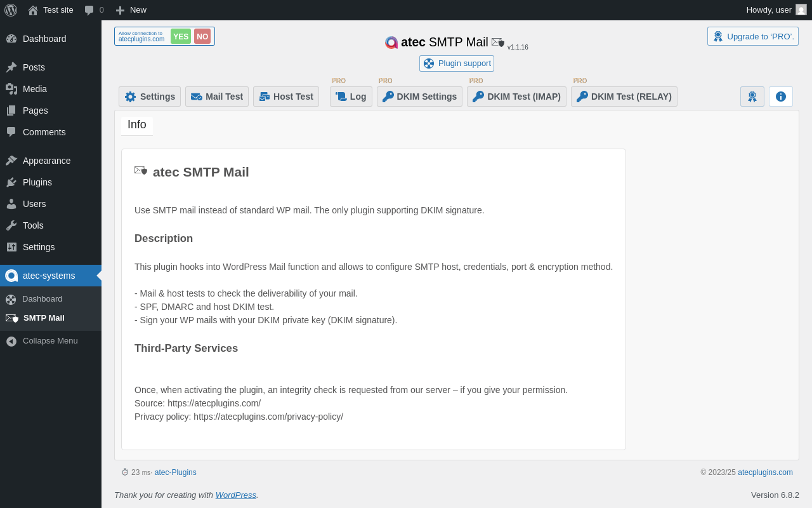The height and width of the screenshot is (508, 812).
Task: Open the DKIM Settings PRO tab
Action: (x=419, y=97)
